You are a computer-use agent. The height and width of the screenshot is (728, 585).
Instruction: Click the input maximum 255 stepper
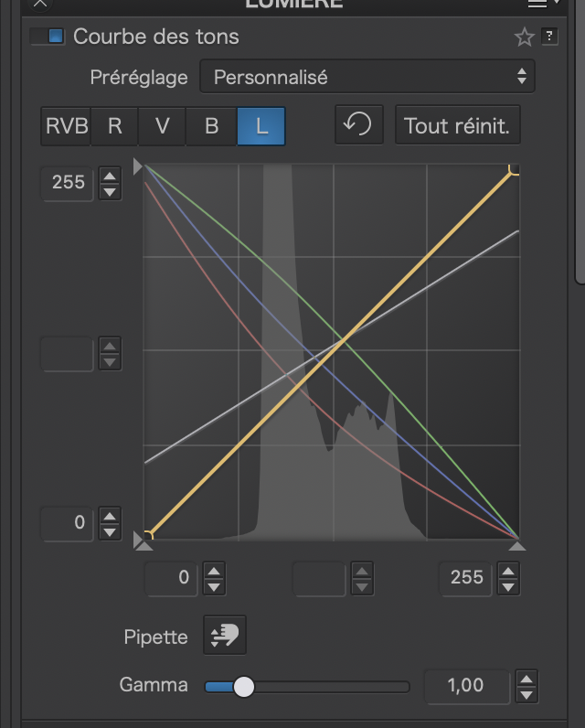coord(508,578)
